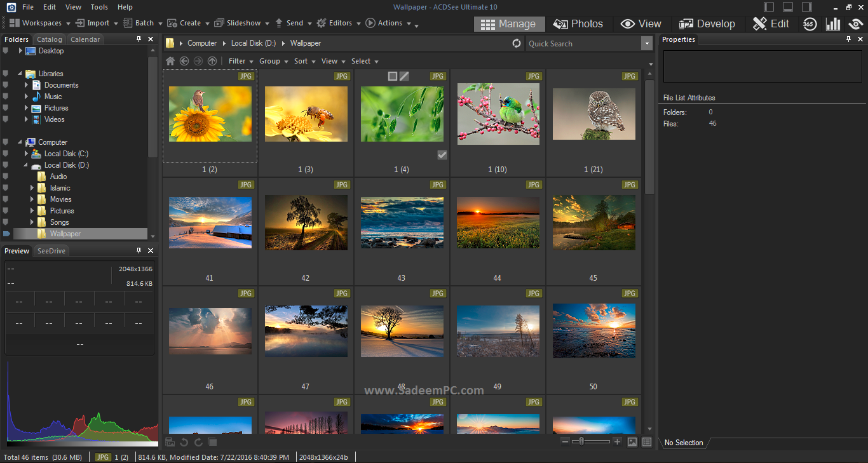Switch to thumbnail view mode icon
Viewport: 868px width, 463px height.
point(632,441)
